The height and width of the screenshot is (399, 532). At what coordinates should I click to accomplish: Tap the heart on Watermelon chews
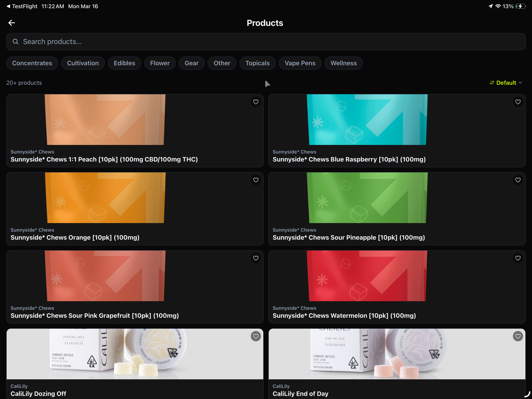click(518, 258)
